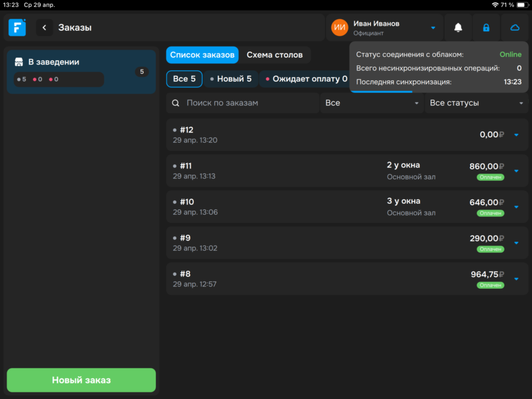This screenshot has height=399, width=532.
Task: Open order #11
Action: pyautogui.click(x=347, y=170)
